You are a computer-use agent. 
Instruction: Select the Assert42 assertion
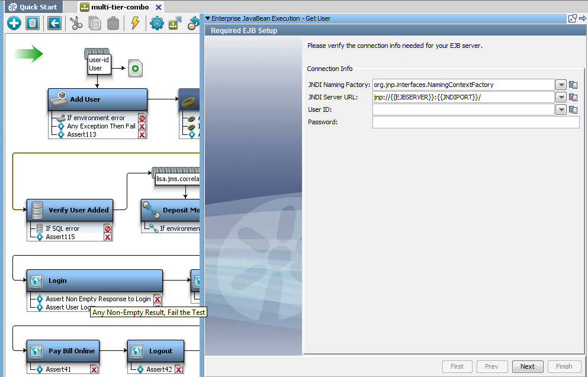[x=159, y=369]
